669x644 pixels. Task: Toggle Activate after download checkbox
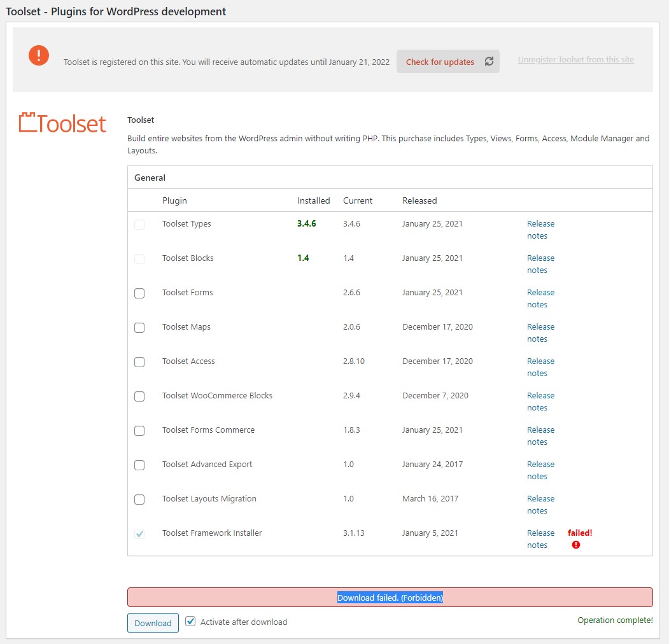coord(190,621)
